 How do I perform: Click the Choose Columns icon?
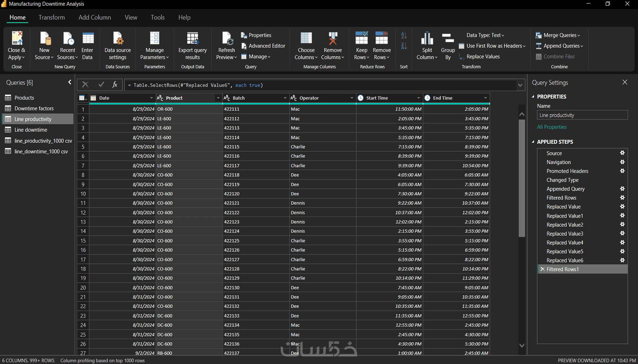coord(306,38)
